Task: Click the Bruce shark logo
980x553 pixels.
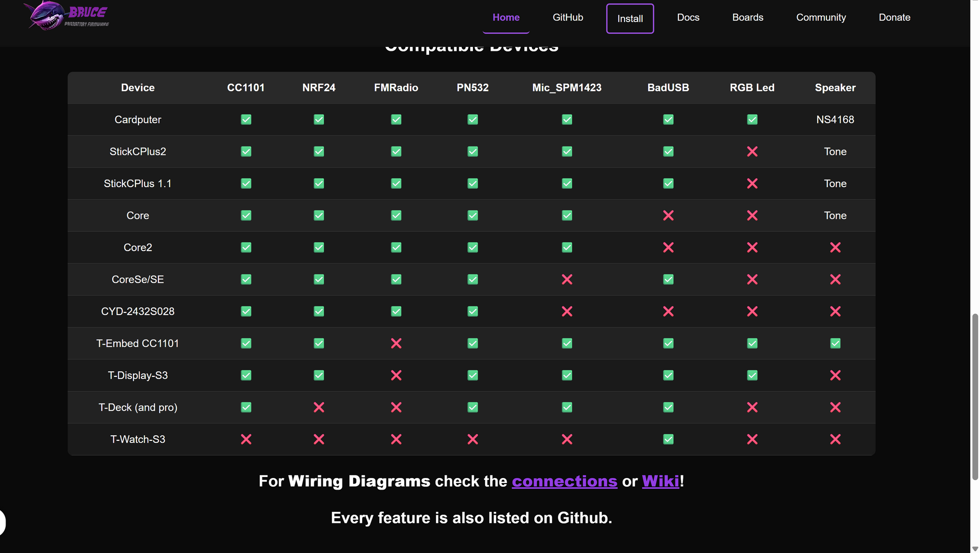Action: 67,16
